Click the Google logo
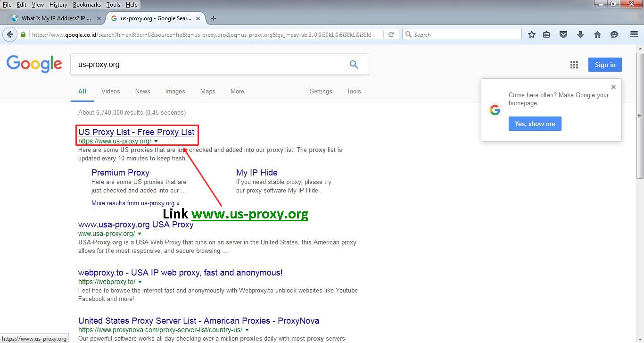 coord(34,65)
